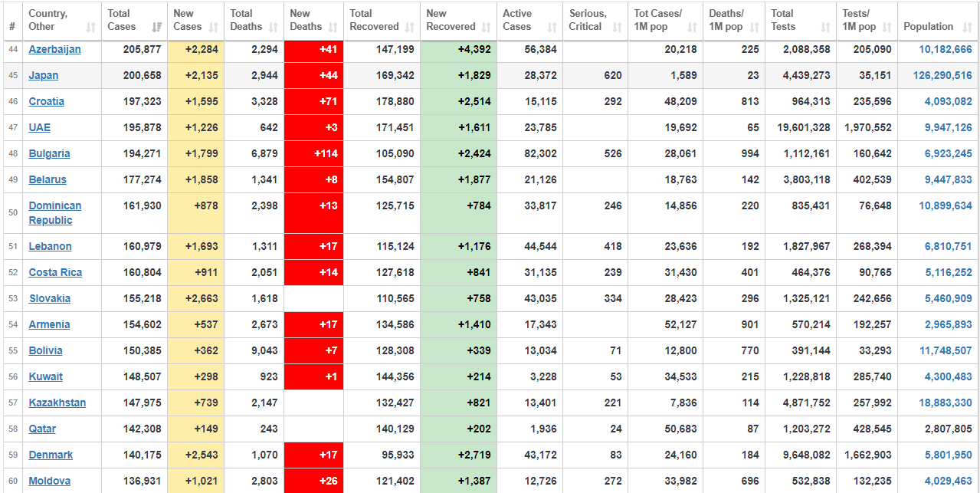Sort by Total Tests arrows
Image resolution: width=980 pixels, height=493 pixels.
[826, 27]
